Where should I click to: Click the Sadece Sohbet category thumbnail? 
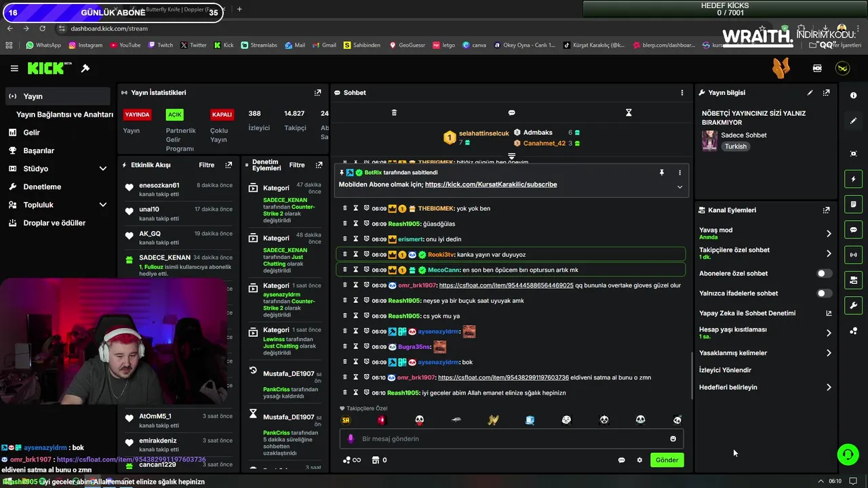pyautogui.click(x=709, y=140)
